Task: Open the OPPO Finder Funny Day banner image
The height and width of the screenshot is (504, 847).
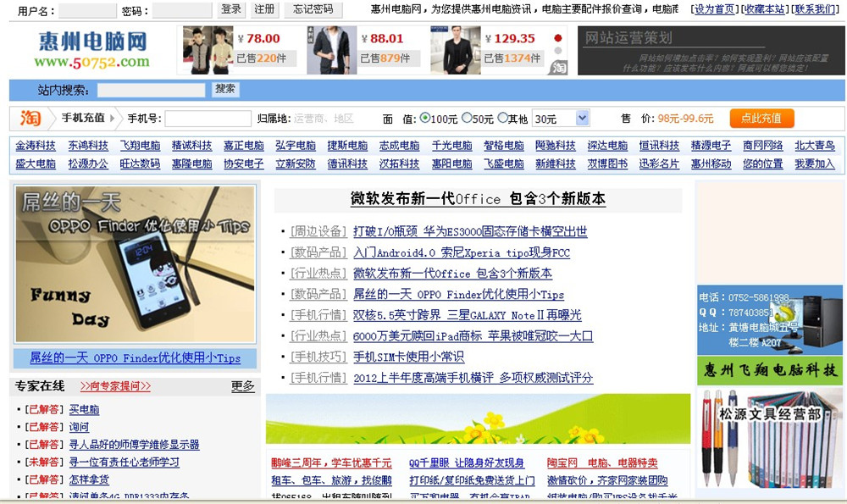Action: (135, 264)
